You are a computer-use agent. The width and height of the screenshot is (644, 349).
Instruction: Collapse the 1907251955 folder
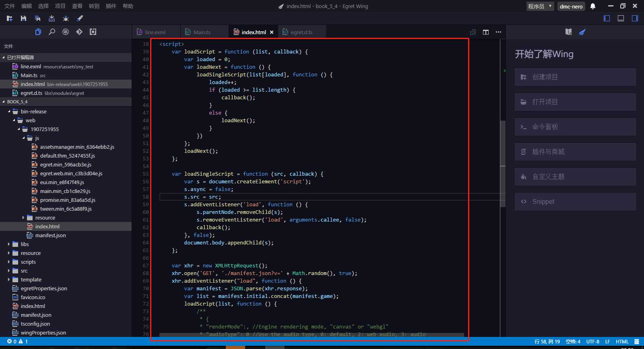(19, 129)
